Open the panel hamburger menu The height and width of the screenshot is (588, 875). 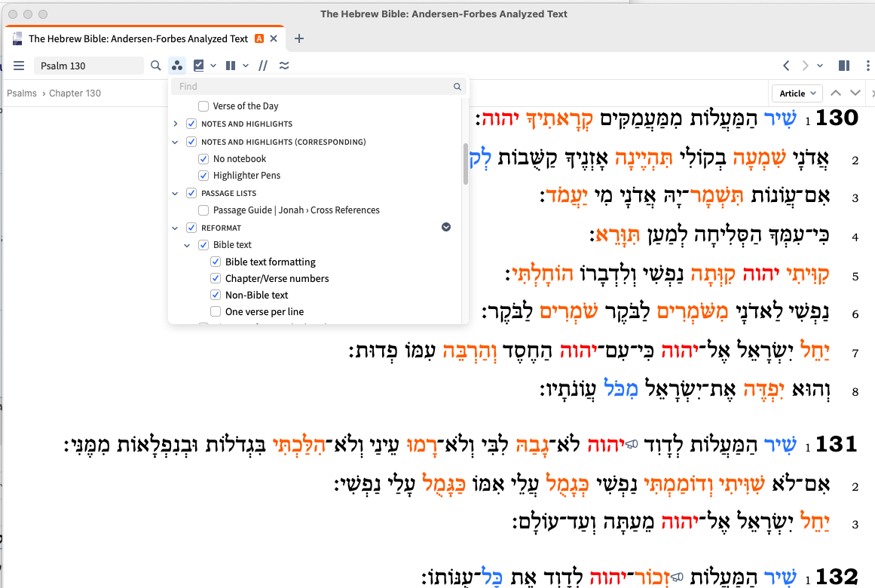pos(19,66)
